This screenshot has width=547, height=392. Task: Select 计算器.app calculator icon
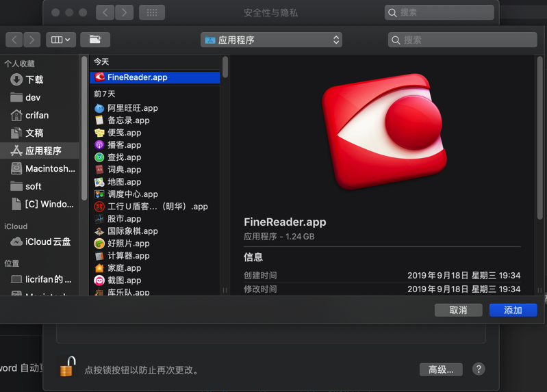99,256
